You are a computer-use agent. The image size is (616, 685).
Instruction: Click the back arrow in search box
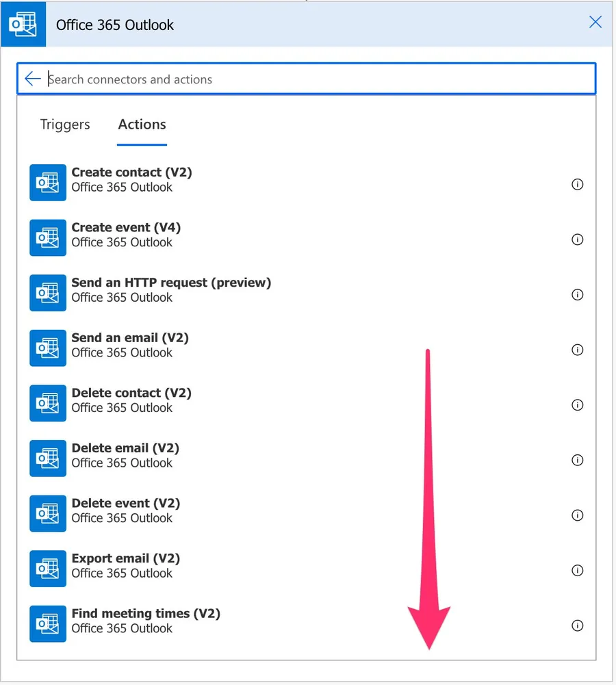click(x=32, y=79)
